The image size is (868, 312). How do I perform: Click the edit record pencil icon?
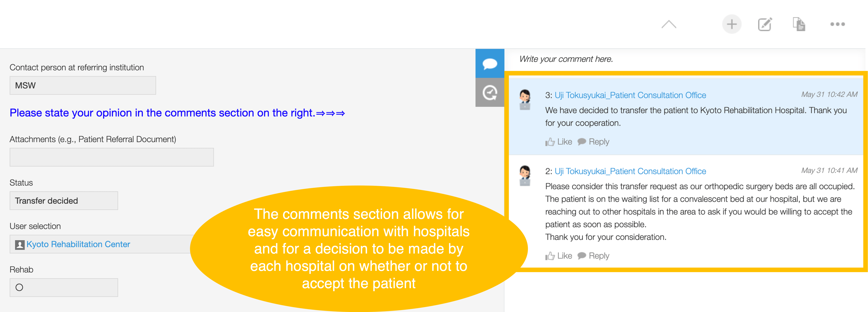(765, 24)
